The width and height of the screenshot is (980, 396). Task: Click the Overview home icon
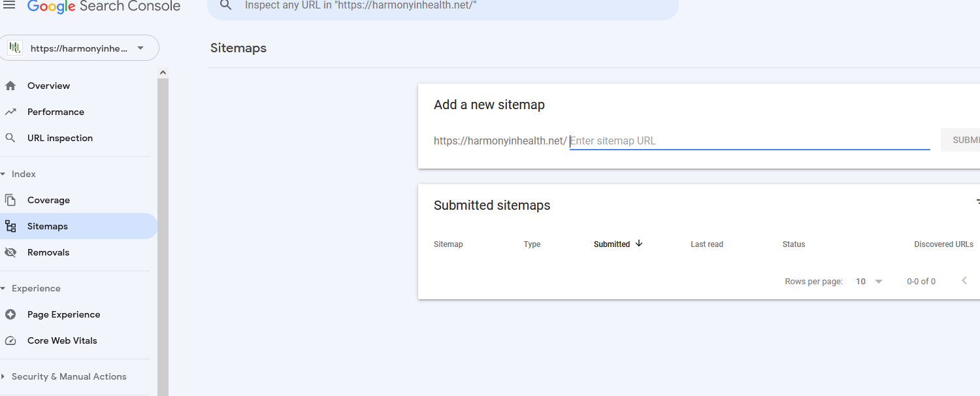(10, 86)
